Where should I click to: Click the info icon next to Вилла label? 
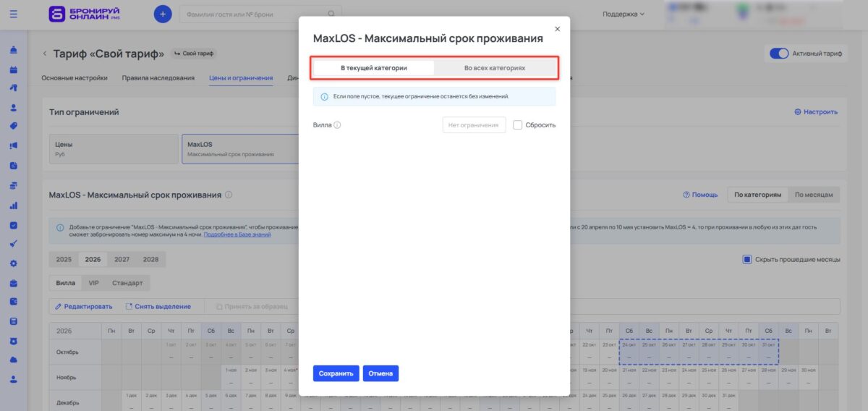point(338,125)
